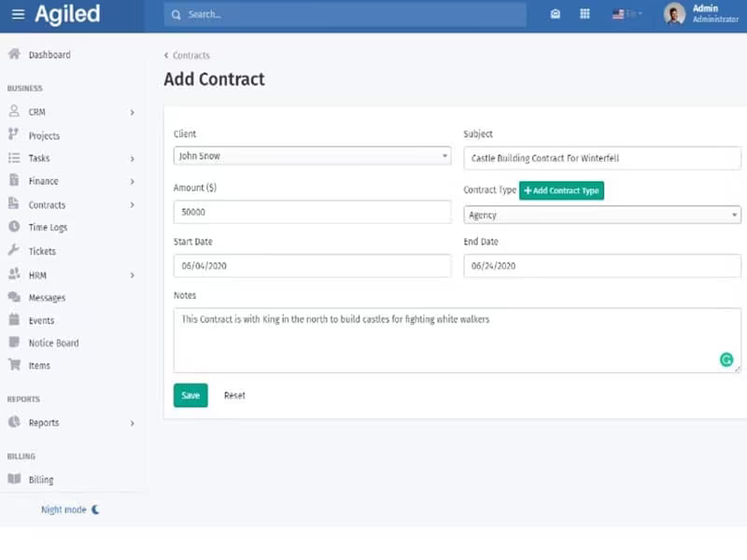747x560 pixels.
Task: Click the search magnifier icon
Action: [176, 15]
